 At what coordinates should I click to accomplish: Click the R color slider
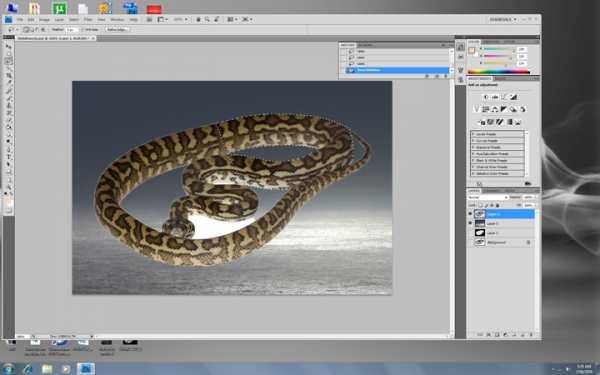coord(499,49)
